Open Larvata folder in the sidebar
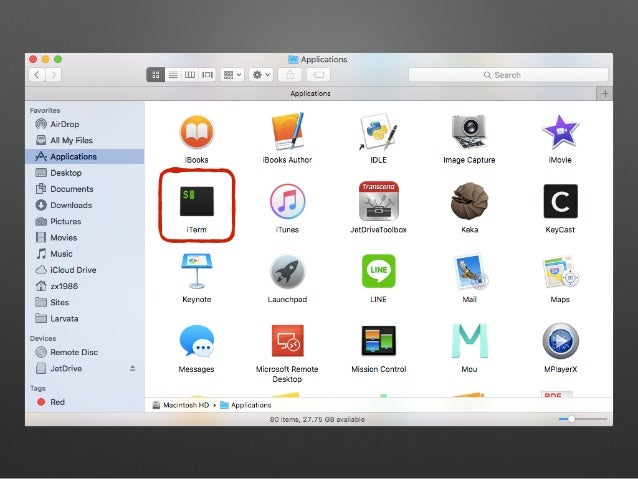This screenshot has height=479, width=638. (85, 319)
